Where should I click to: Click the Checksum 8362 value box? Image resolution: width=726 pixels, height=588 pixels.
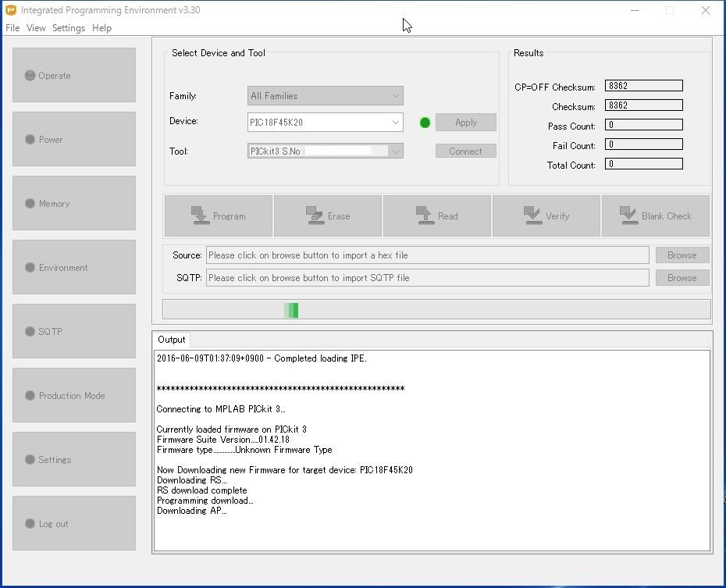pos(643,105)
